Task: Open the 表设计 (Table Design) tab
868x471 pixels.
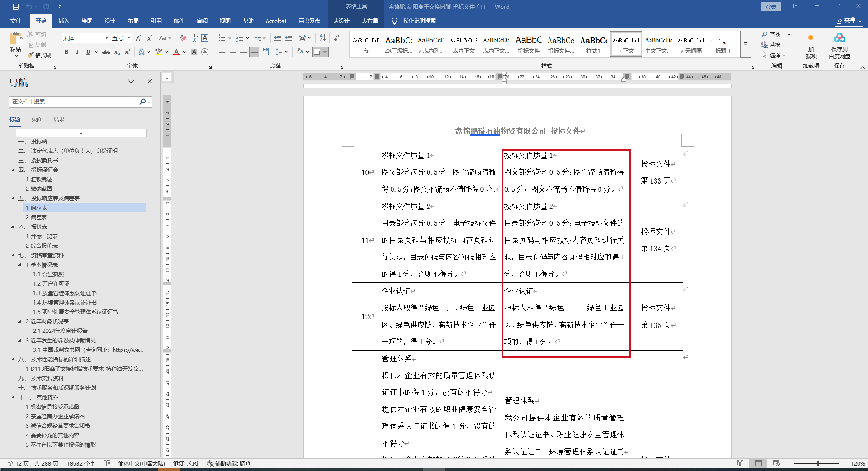Action: point(342,21)
